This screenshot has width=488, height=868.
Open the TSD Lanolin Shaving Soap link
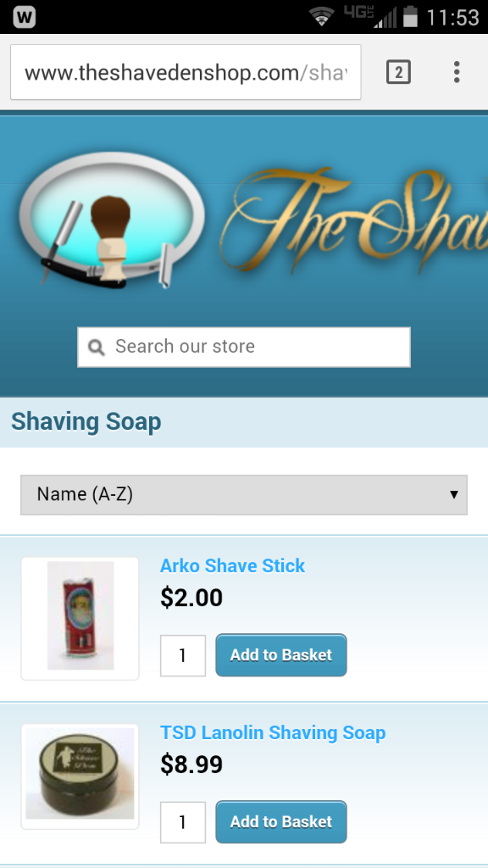(x=273, y=733)
